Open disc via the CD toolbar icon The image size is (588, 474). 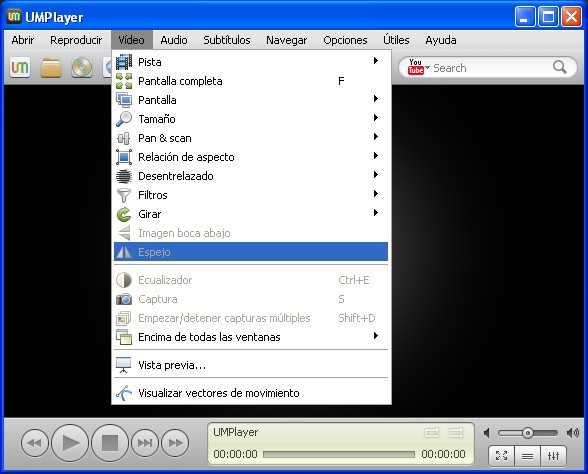click(82, 68)
